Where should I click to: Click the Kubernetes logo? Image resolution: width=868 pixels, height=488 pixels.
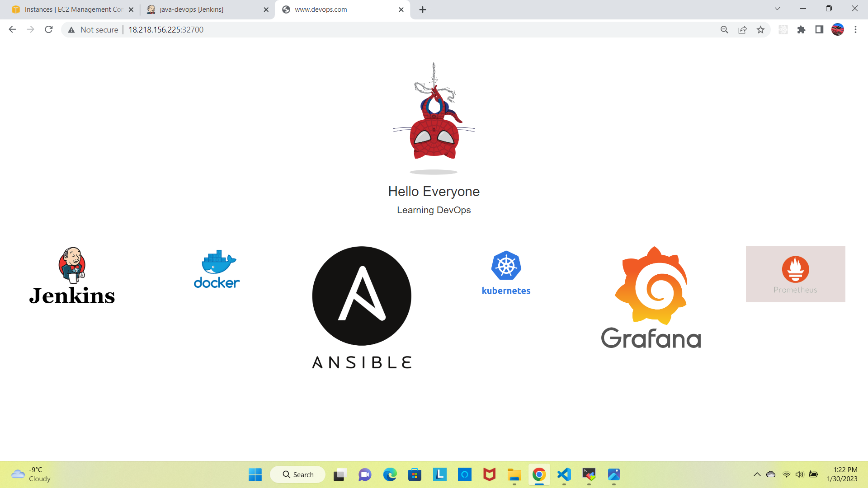pos(506,273)
